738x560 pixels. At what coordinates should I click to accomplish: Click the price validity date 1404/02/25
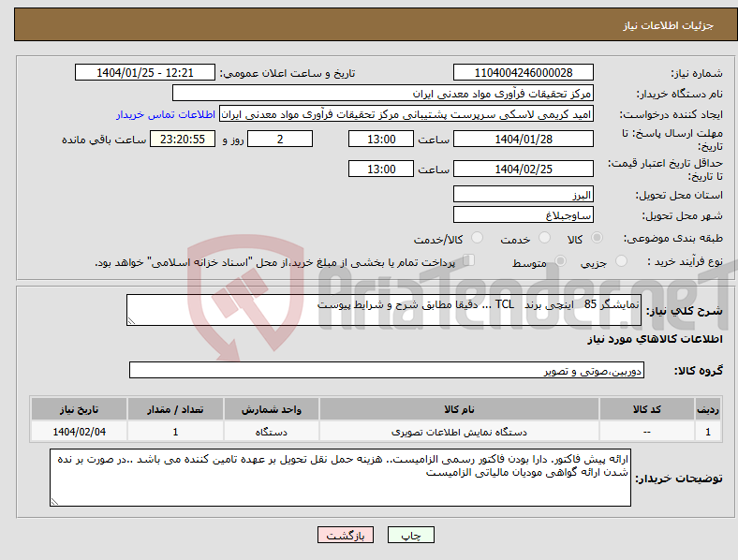524,169
